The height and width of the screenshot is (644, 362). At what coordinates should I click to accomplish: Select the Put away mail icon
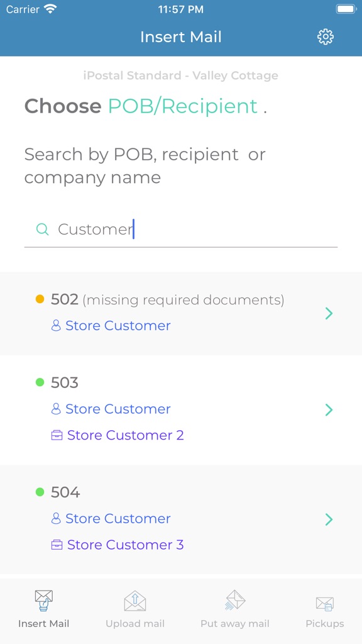tap(234, 601)
